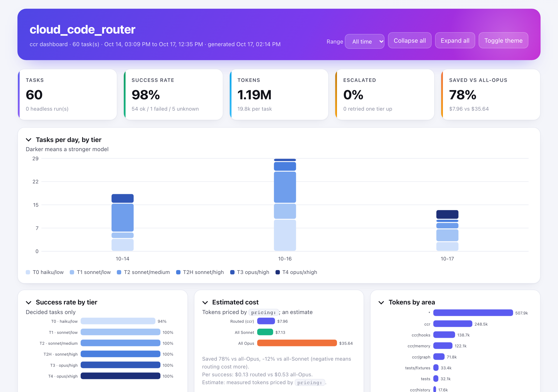Click the cloud_code_router title
Screen dimensions: 558x392
pos(82,29)
